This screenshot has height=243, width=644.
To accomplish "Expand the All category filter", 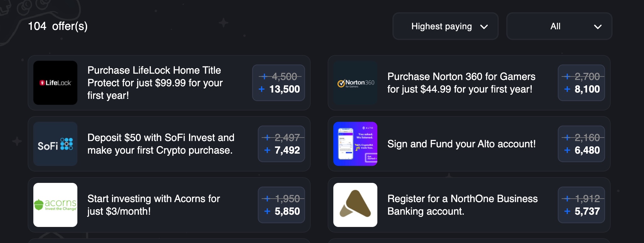I will coord(559,26).
